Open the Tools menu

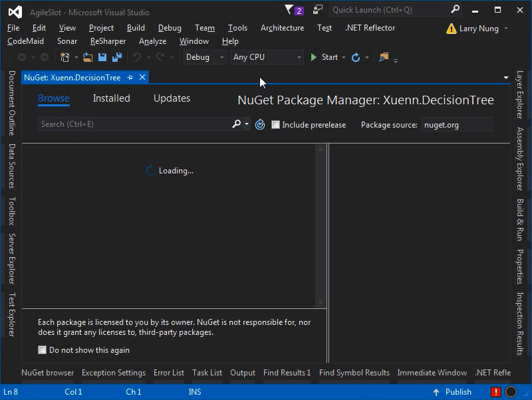tap(237, 28)
